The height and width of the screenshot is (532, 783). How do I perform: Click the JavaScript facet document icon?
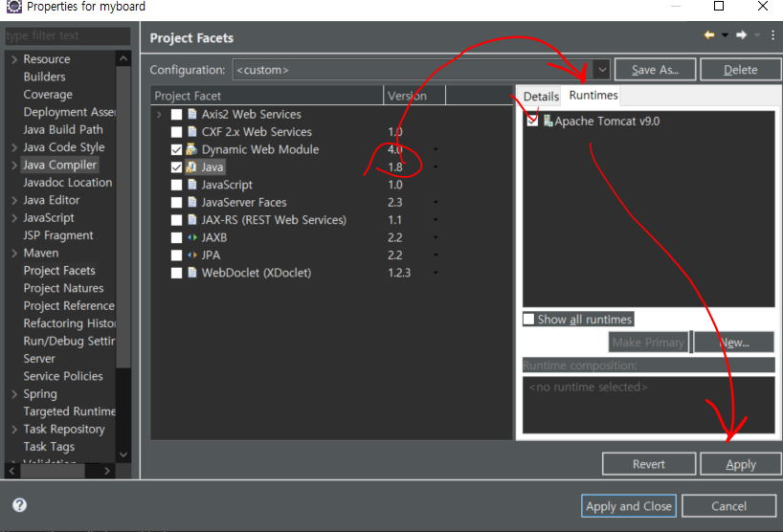point(192,185)
